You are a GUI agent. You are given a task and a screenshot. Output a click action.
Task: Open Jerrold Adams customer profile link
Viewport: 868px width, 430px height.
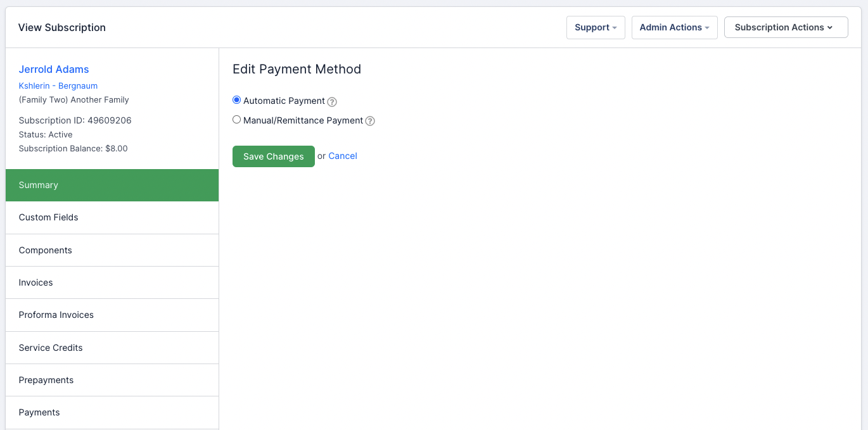(54, 69)
